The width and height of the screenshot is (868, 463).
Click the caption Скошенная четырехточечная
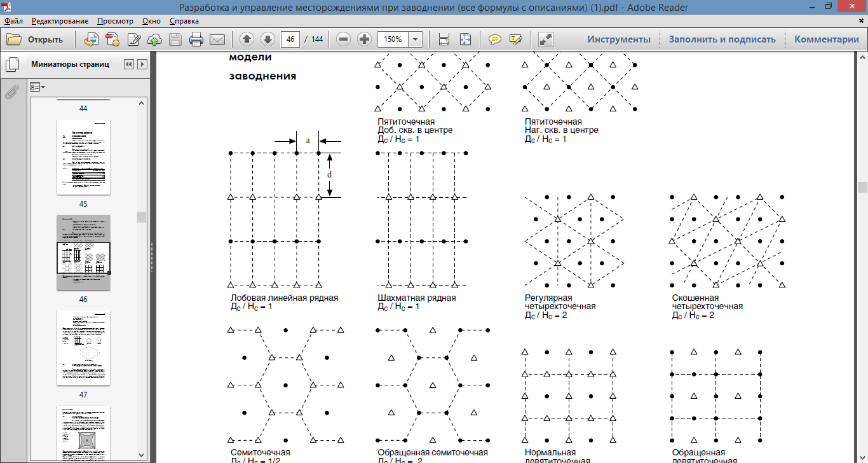pyautogui.click(x=707, y=302)
